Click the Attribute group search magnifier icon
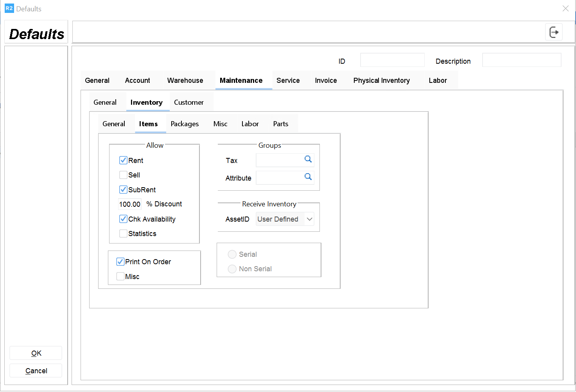The image size is (576, 392). coord(308,177)
